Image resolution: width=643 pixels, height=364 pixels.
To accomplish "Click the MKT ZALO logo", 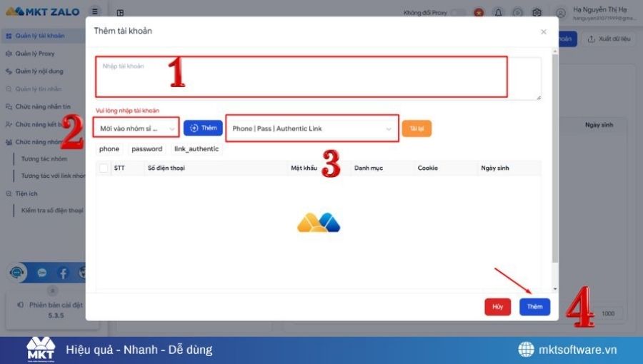I will coord(43,11).
